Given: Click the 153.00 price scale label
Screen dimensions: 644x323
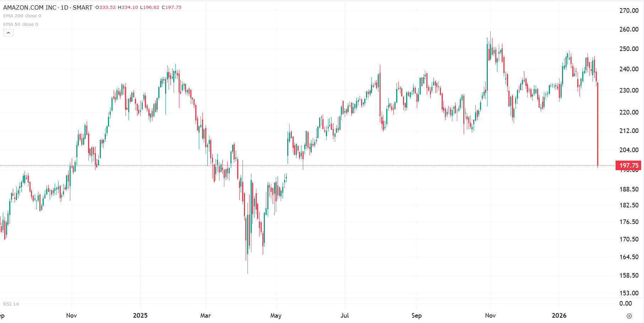Looking at the screenshot, I should (629, 293).
